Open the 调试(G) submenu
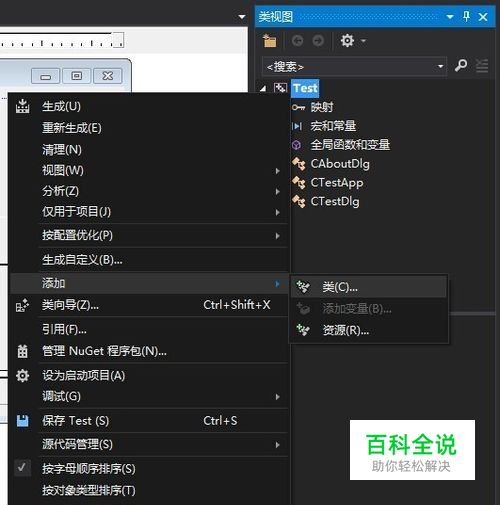Screen dimensions: 500x505 coord(149,397)
